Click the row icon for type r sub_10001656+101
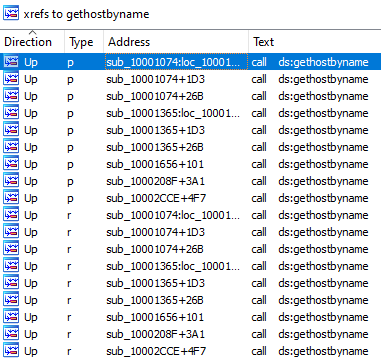Image resolution: width=381 pixels, height=364 pixels. [11, 317]
